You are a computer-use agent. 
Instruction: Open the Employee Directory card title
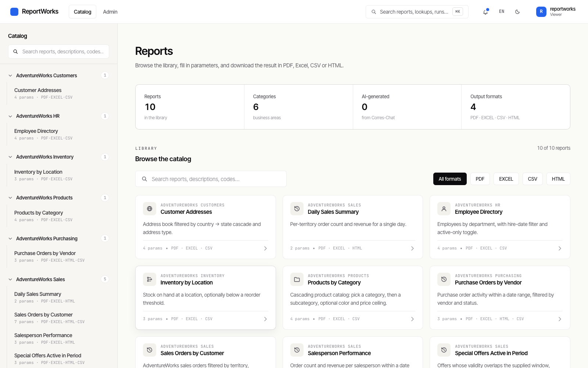pos(478,212)
